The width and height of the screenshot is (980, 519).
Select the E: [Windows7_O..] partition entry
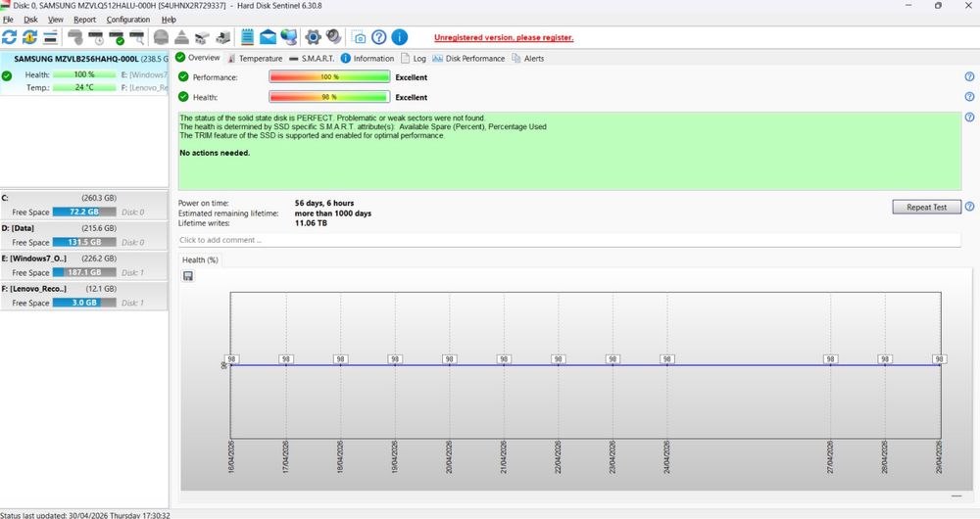coord(83,265)
